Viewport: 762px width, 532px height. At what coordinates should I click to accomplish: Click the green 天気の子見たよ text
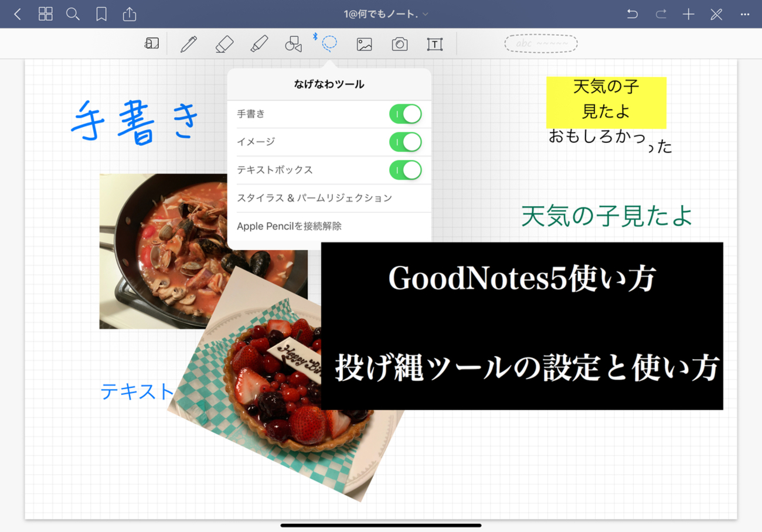607,216
